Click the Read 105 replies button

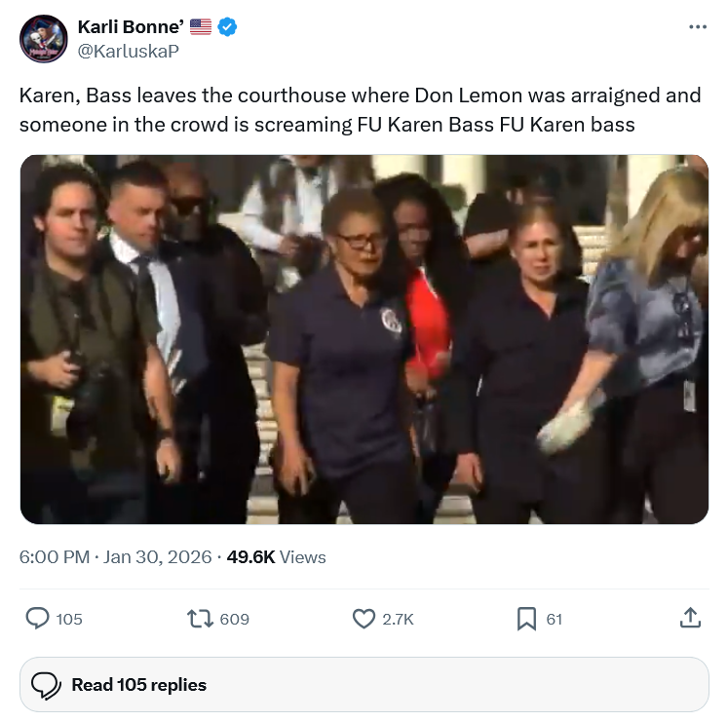(364, 684)
